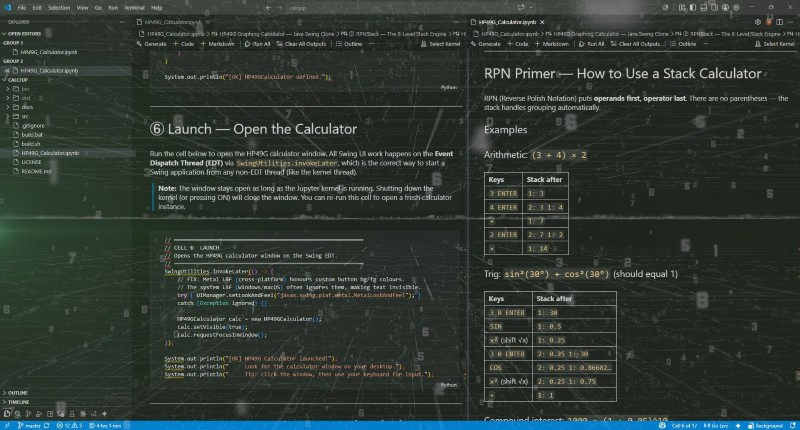Open the Manage gear in the title bar
Screen dimensions: 800x430
coord(736,8)
